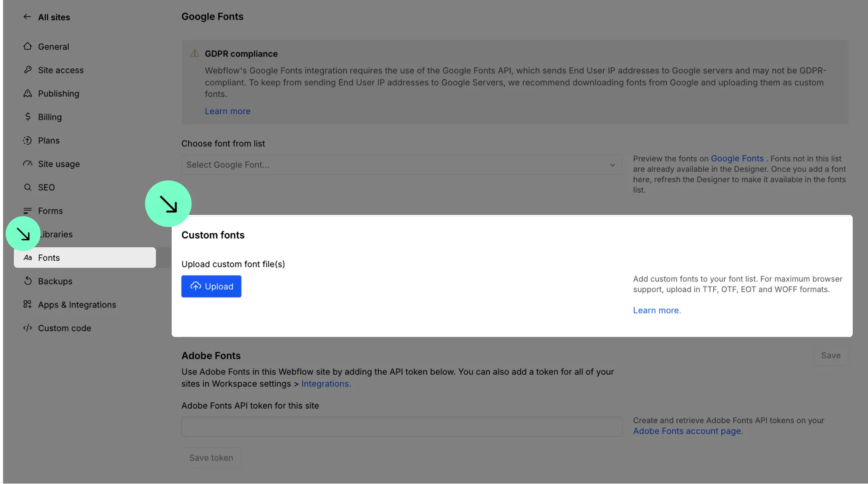
Task: Click the Forms lines icon
Action: (x=28, y=211)
